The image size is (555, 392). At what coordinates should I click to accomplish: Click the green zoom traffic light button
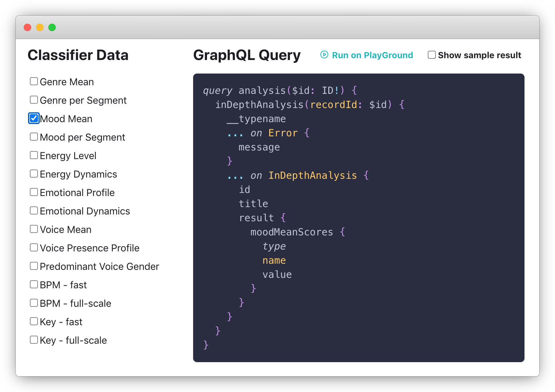click(52, 27)
